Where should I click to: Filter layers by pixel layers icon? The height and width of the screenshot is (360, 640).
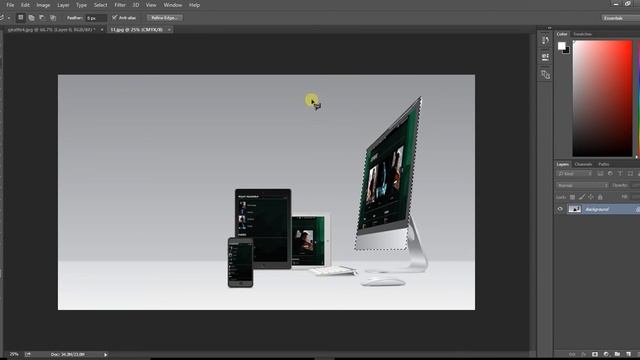pos(600,174)
